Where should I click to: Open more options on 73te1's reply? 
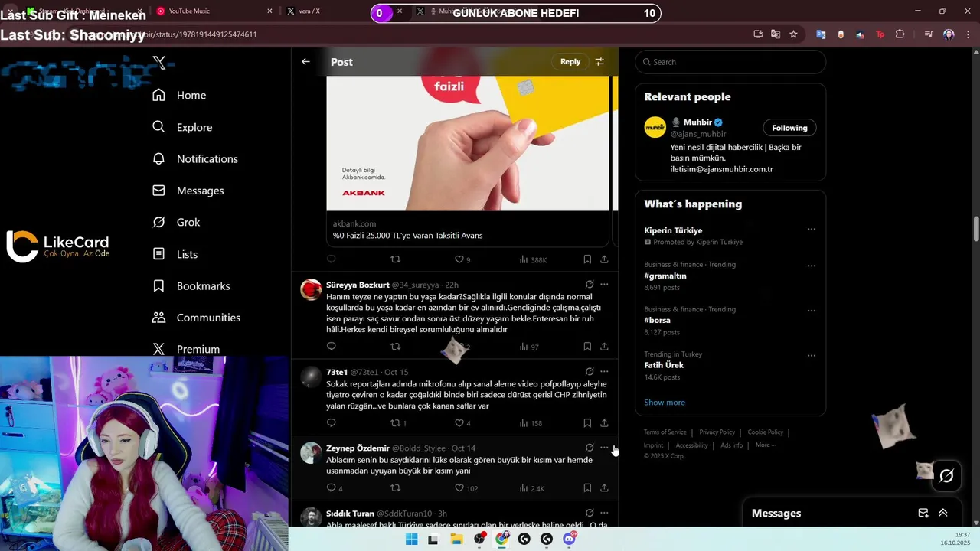click(604, 372)
